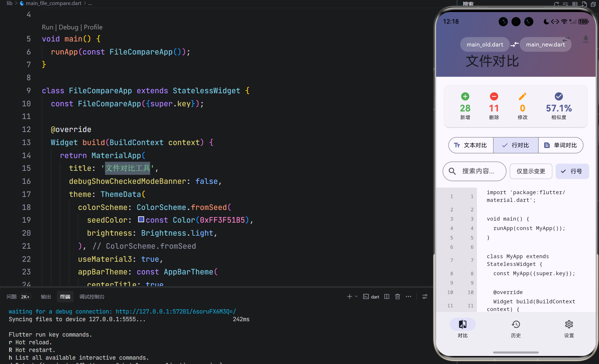This screenshot has height=364, width=599.
Task: Click main_file_compare.dart in breadcrumb
Action: 54,3
